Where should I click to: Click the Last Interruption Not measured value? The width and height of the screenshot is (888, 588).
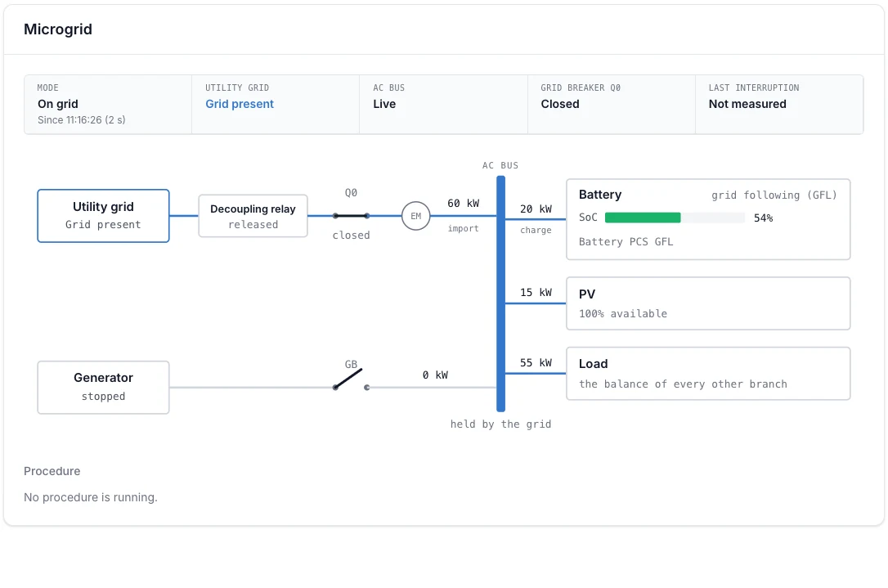click(747, 104)
